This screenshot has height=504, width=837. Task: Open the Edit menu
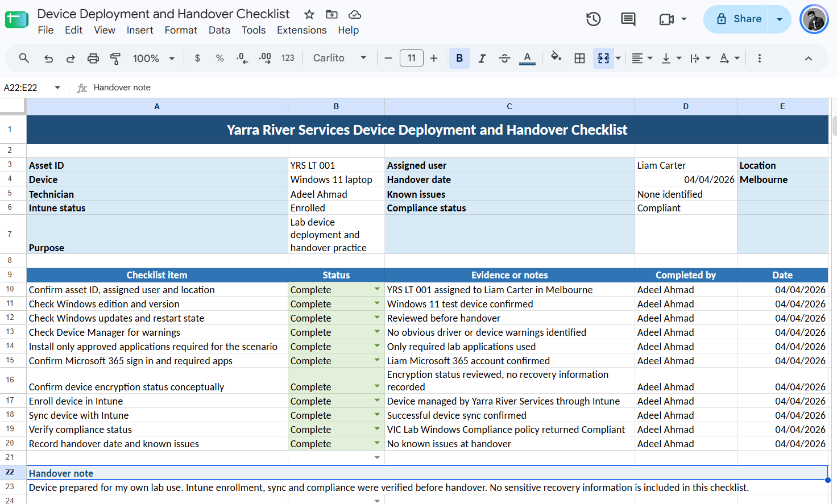point(73,30)
